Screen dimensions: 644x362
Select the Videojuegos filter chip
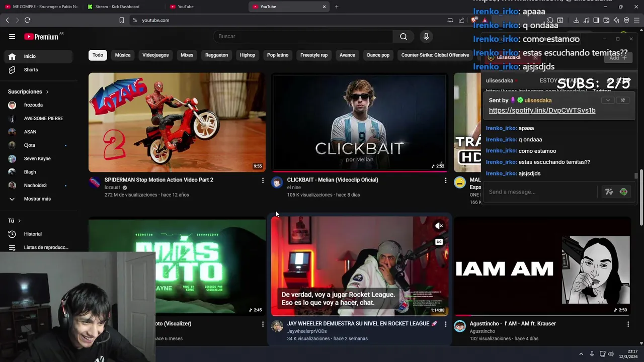155,55
